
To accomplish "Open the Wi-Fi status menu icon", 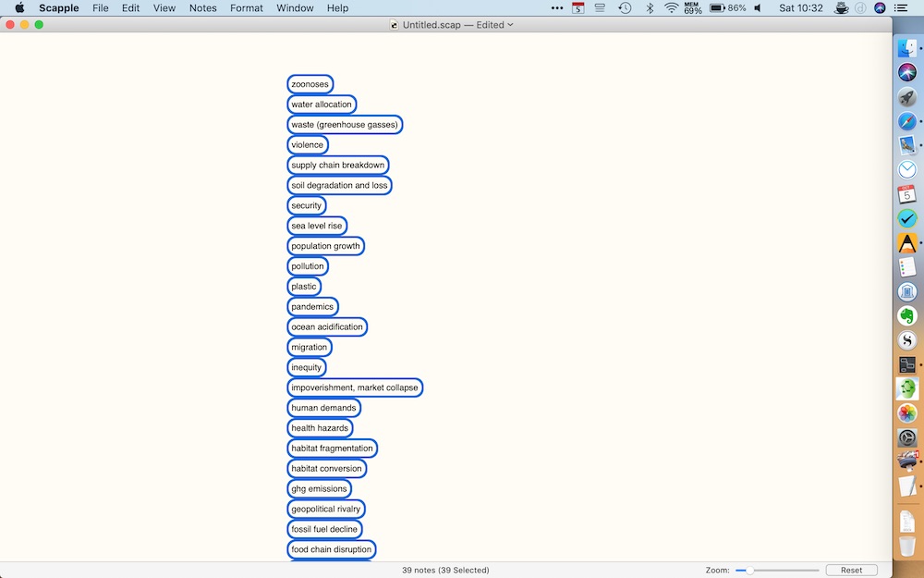I will pos(671,7).
